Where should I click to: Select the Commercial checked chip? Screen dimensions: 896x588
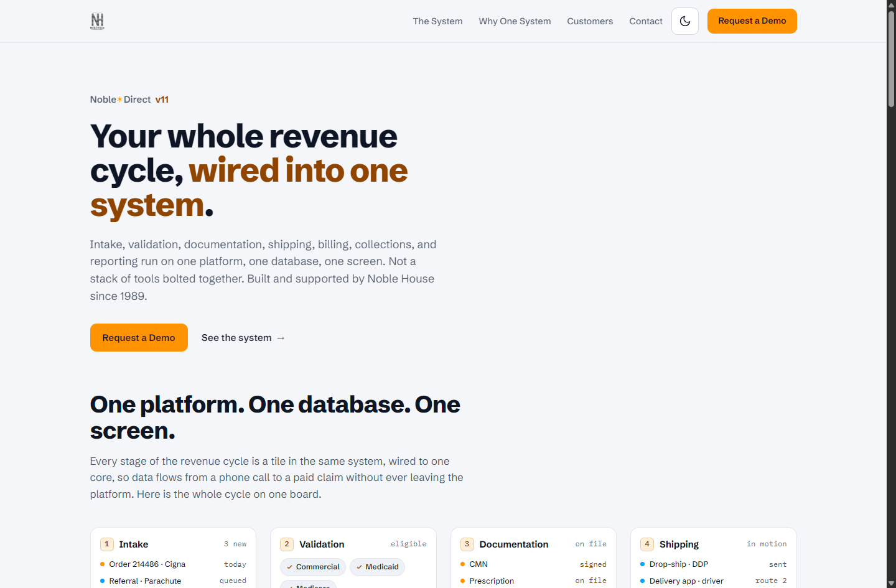click(x=313, y=567)
